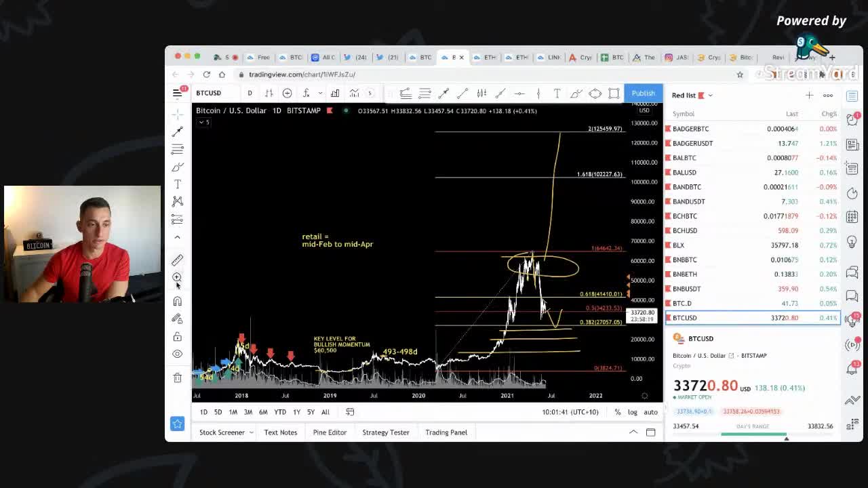The image size is (868, 488).
Task: Open the indicator templates icon
Action: point(354,93)
